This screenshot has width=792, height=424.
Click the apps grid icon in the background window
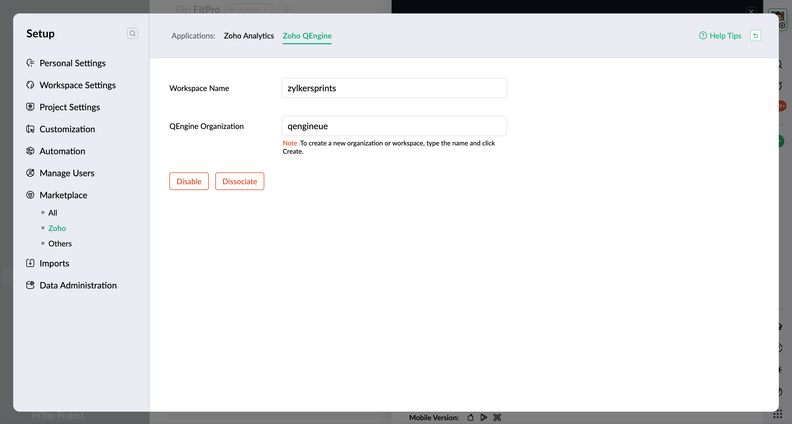[x=778, y=416]
